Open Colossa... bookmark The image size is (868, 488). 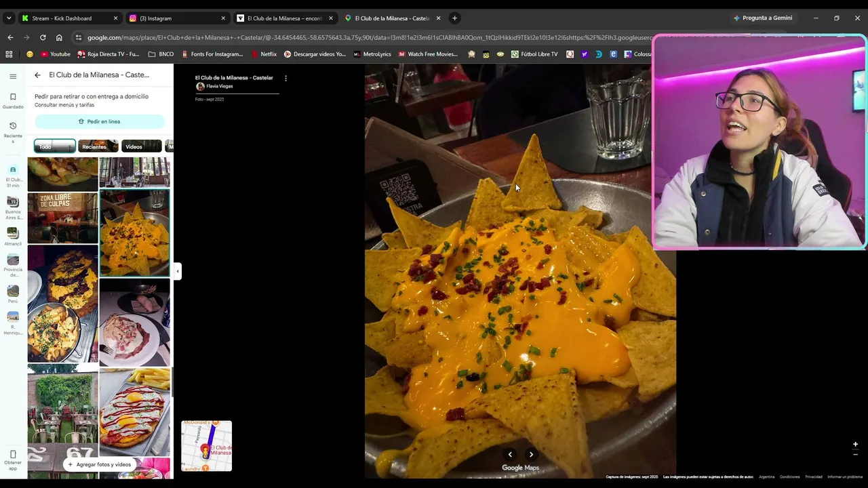point(637,54)
